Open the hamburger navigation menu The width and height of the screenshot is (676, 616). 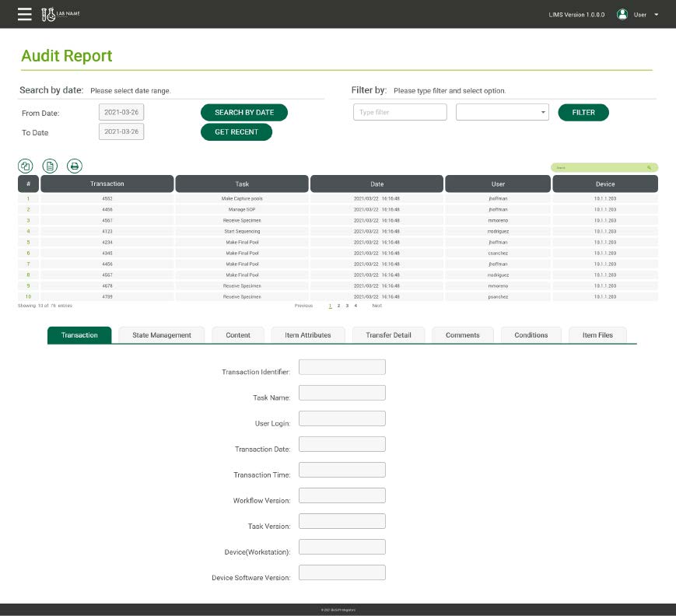click(x=25, y=14)
